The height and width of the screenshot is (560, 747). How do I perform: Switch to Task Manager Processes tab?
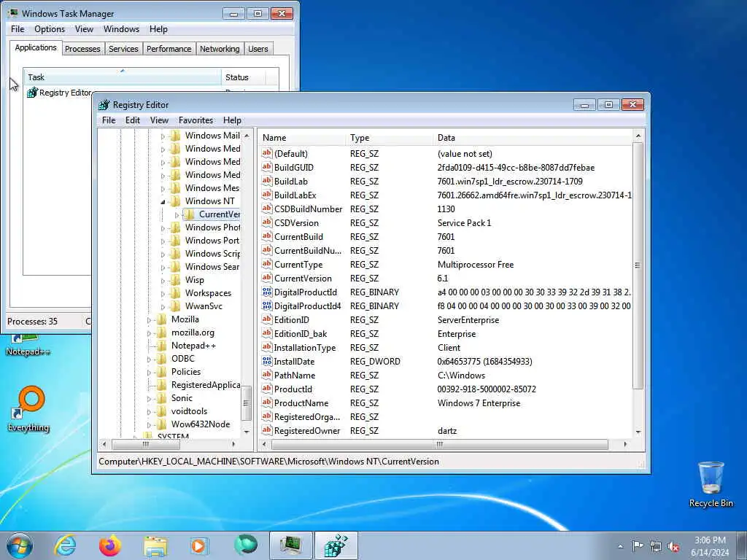[x=82, y=49]
